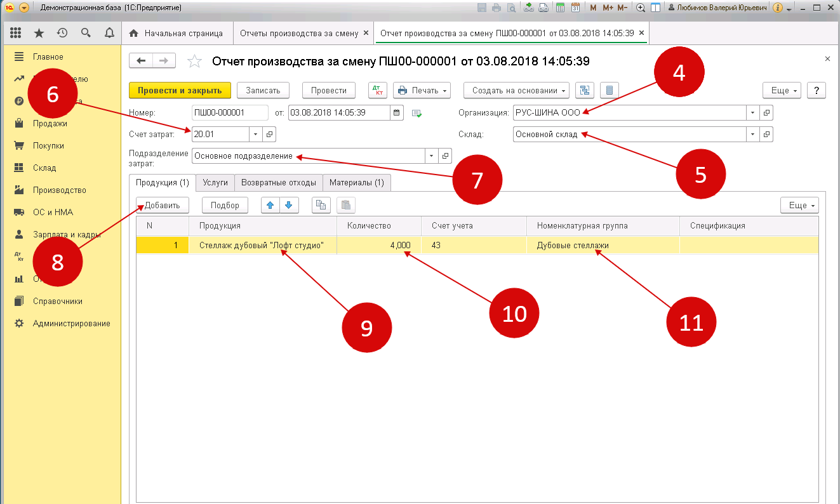Image resolution: width=840 pixels, height=504 pixels.
Task: Open the Продажи section in sidebar
Action: coord(62,123)
